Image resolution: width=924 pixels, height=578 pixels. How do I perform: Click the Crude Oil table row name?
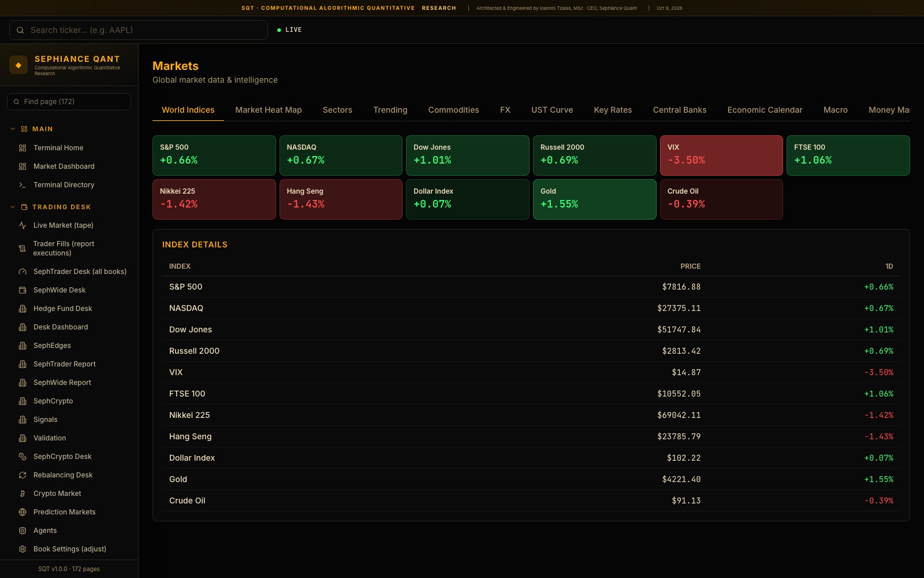[x=187, y=501]
